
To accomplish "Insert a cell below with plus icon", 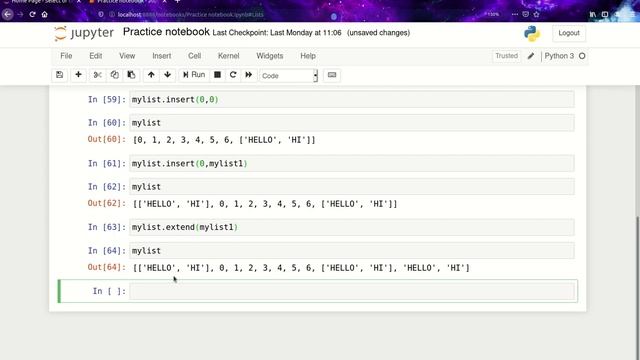I will tap(78, 75).
